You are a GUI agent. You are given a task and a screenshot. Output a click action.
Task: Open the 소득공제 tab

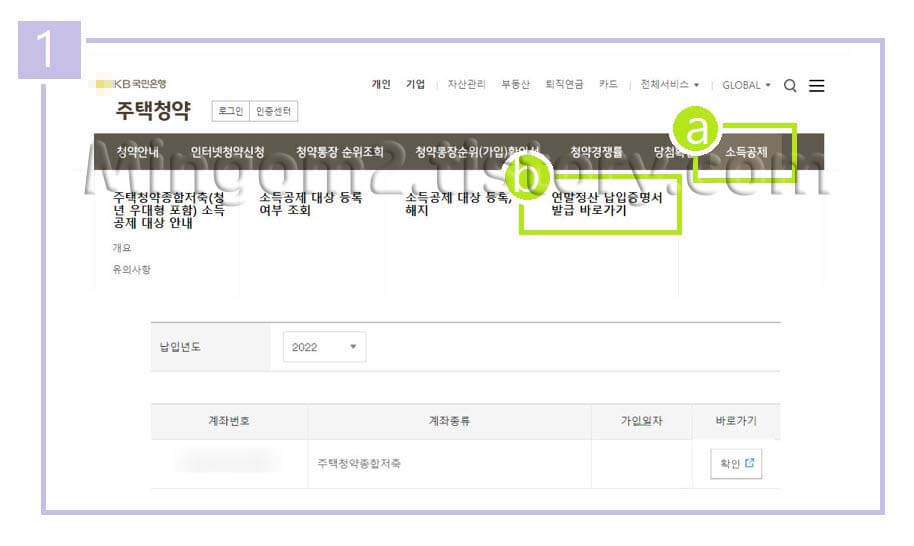coord(746,152)
